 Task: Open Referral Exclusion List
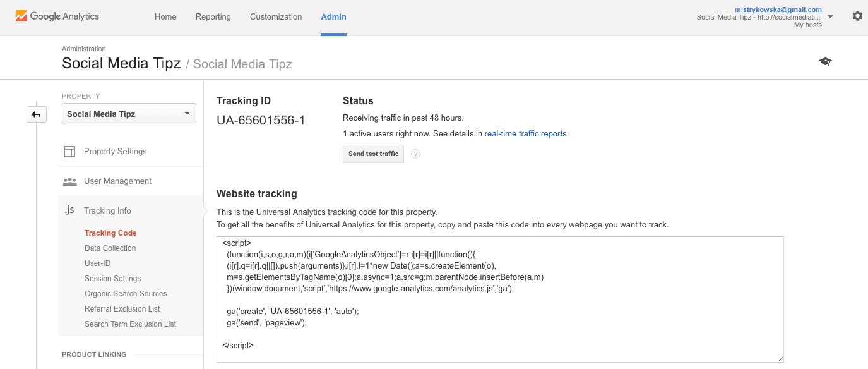122,309
